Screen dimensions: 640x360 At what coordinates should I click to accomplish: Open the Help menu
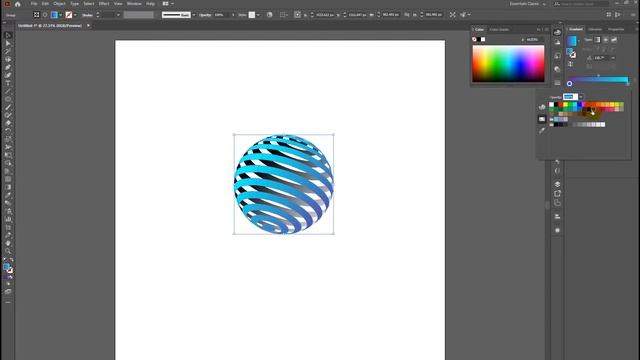(150, 4)
